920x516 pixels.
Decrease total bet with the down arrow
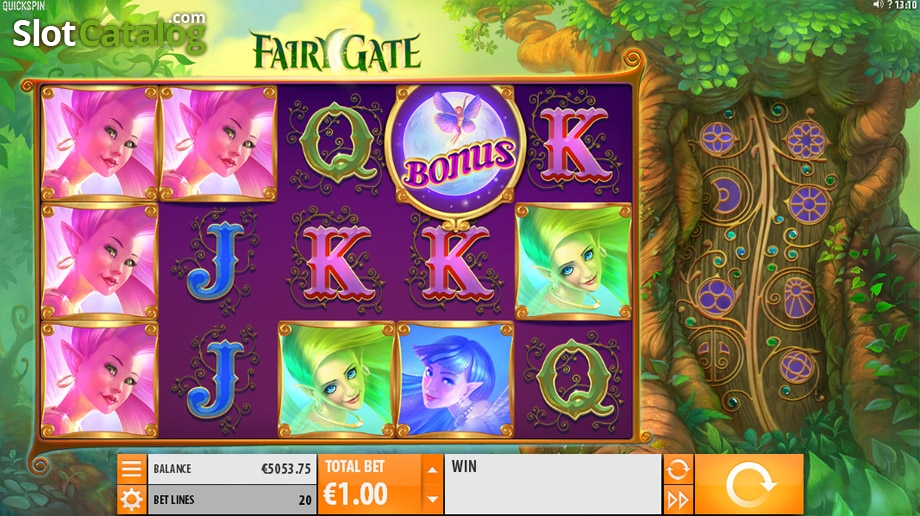pos(432,500)
